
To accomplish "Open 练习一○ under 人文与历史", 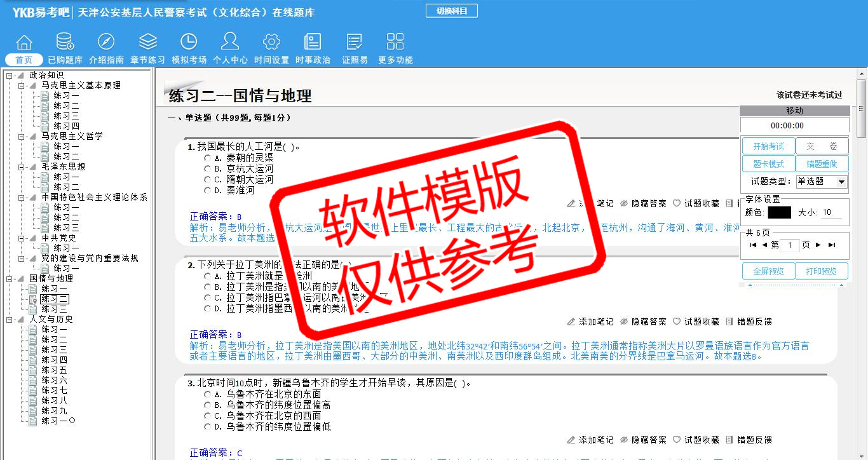I will tap(58, 421).
